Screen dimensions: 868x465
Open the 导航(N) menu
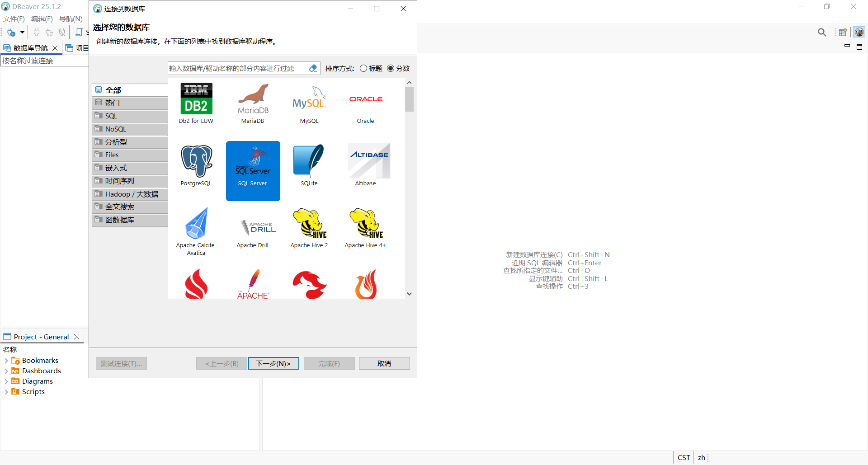[71, 19]
